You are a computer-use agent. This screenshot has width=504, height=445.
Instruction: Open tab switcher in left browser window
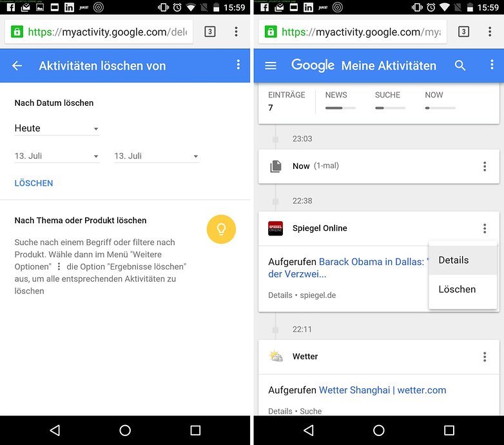point(210,32)
